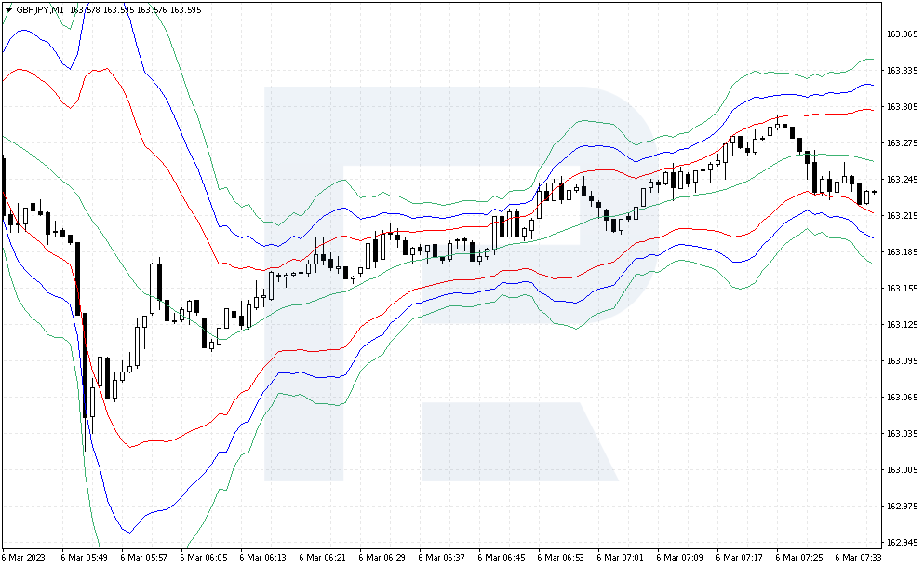
Task: Click the 6 Mar 06:53 time marker
Action: pyautogui.click(x=560, y=558)
